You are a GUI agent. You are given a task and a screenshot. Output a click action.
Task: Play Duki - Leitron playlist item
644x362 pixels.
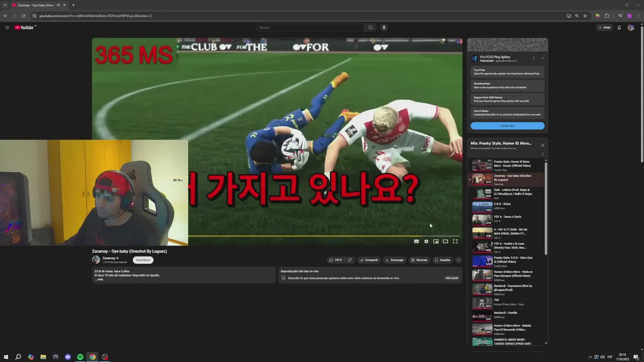[x=507, y=193]
